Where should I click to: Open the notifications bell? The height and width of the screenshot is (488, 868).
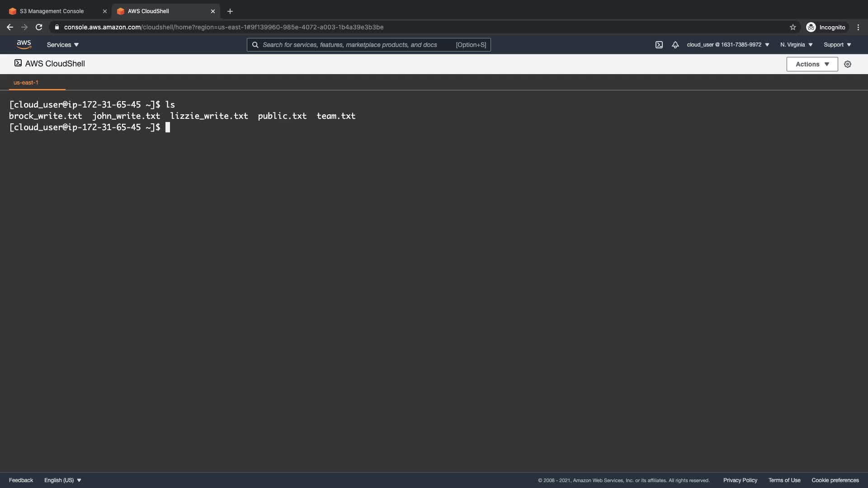point(675,45)
